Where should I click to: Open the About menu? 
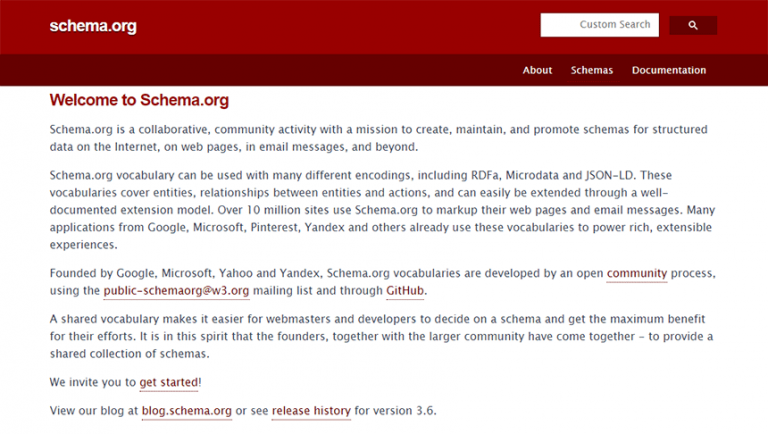(537, 70)
